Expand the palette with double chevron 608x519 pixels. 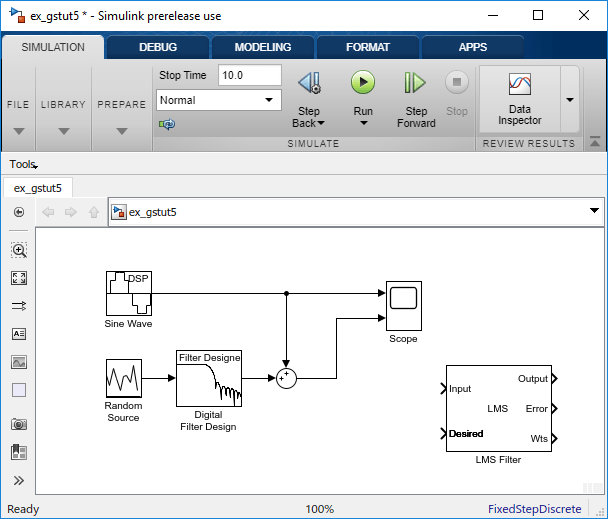19,481
